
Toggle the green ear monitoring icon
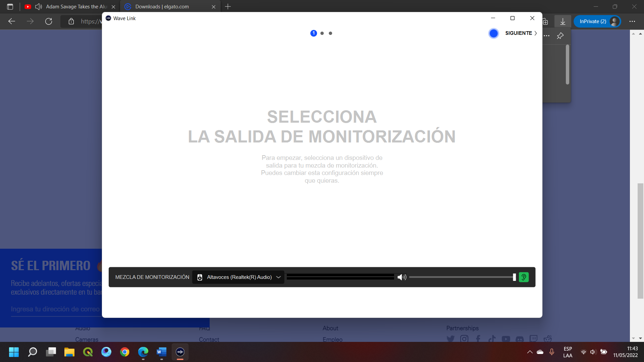524,277
